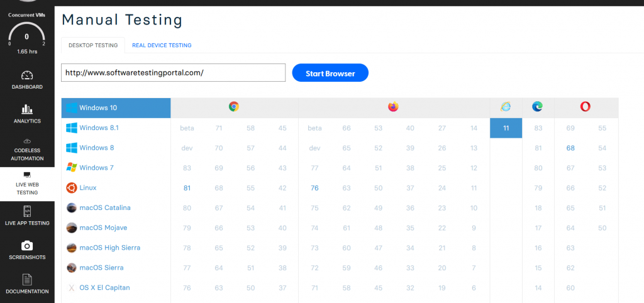Select the Chrome browser icon
Viewport: 644px width, 303px height.
coord(233,107)
